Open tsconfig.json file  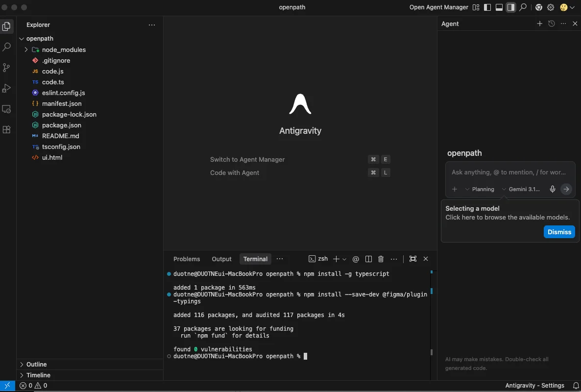(61, 147)
